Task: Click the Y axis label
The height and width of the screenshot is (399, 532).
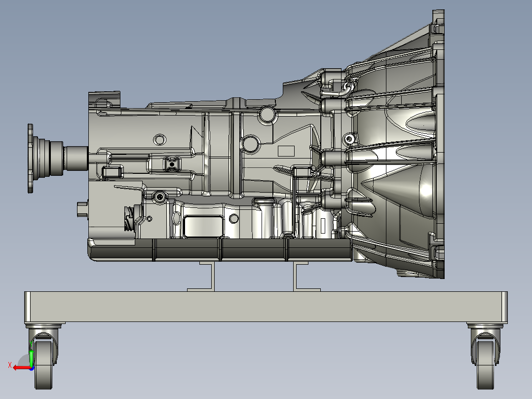Action: [x=31, y=343]
